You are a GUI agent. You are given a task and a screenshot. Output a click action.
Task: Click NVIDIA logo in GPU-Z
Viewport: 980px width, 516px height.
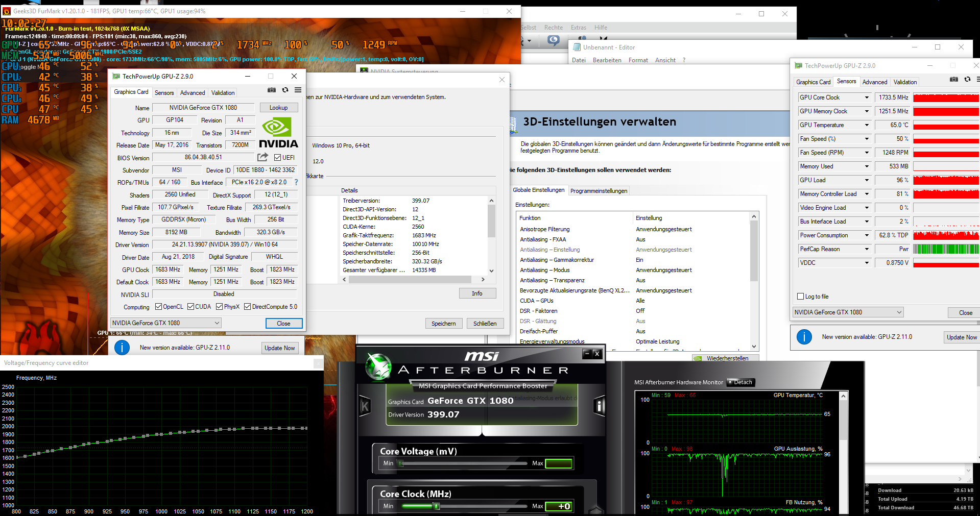tap(278, 133)
